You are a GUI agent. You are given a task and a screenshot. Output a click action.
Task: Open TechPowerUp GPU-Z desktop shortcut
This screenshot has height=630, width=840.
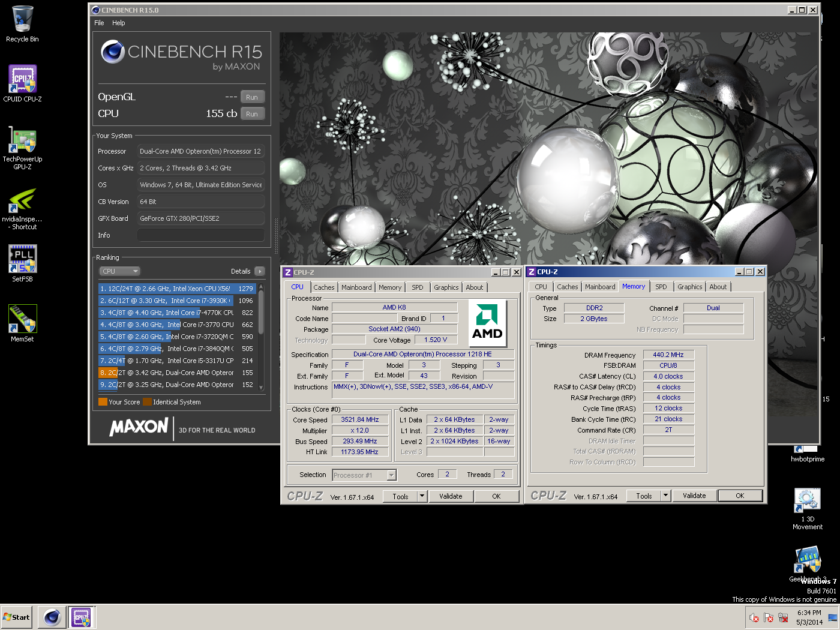point(22,148)
